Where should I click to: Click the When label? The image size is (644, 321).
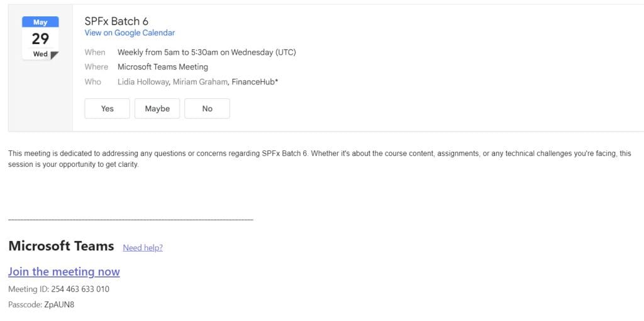pos(95,52)
